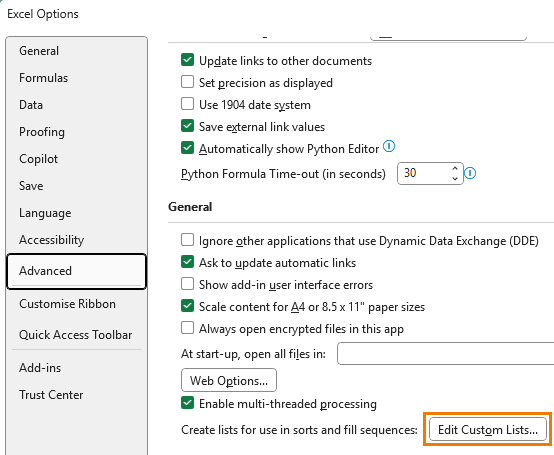Select the Advanced category
554x455 pixels.
77,271
